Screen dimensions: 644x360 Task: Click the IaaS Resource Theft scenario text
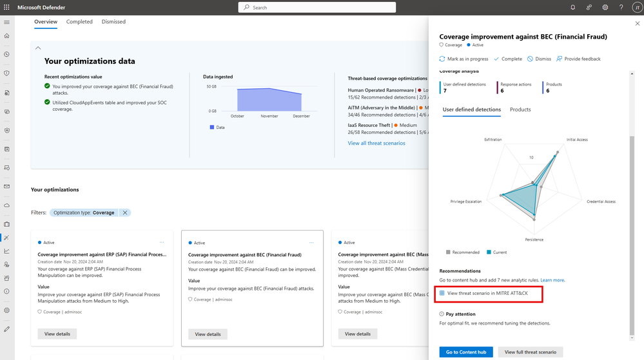(369, 125)
